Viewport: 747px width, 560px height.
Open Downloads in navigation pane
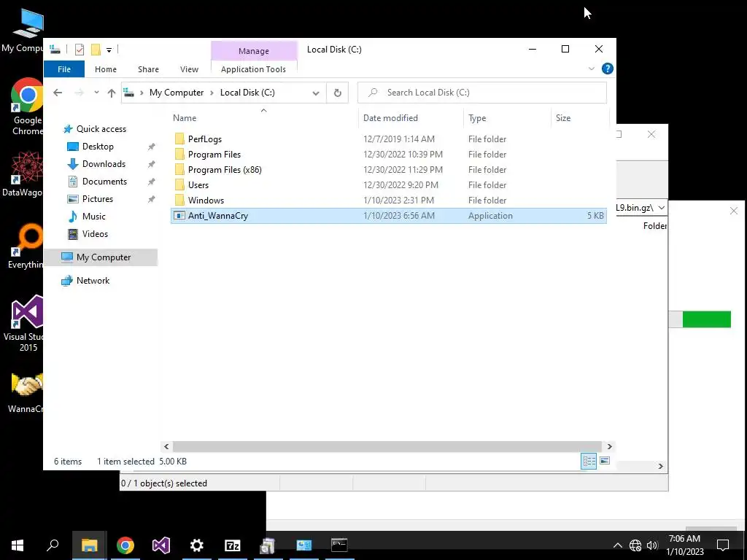[104, 164]
